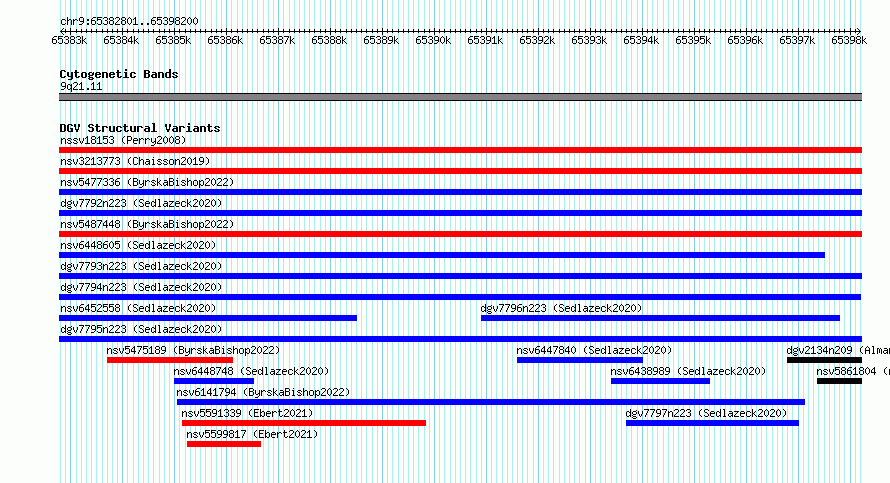
Task: Select the red bar under nssv18153
Action: (460, 150)
